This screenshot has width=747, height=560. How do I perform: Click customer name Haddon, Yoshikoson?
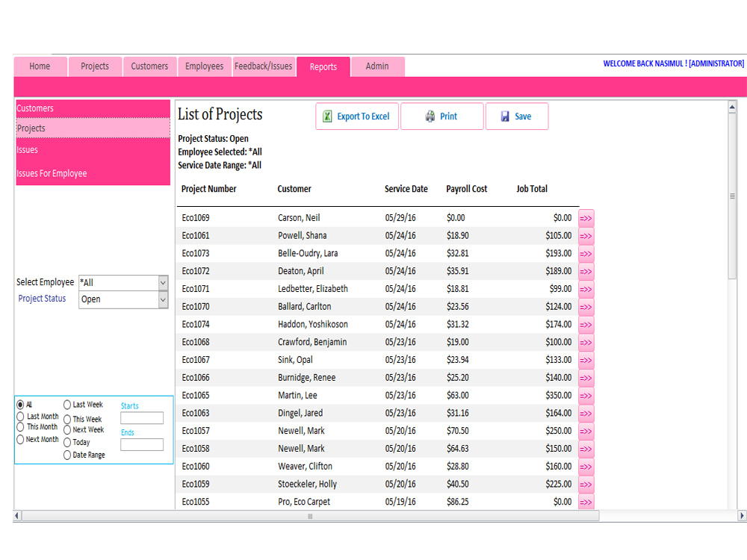(312, 324)
